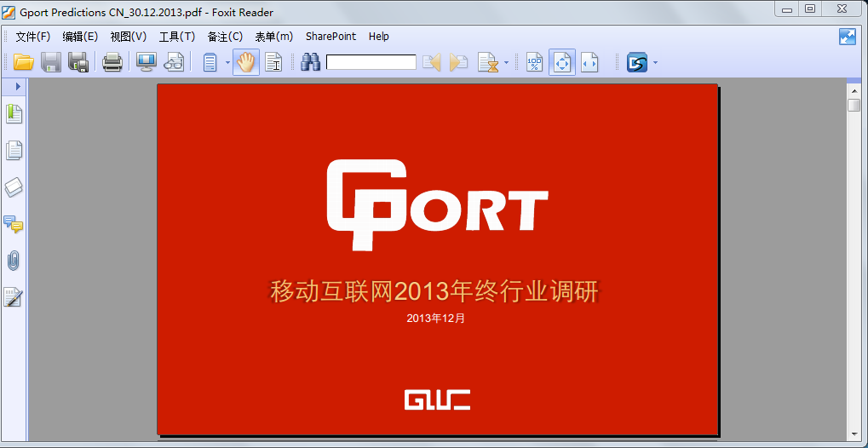This screenshot has height=448, width=868.
Task: Click the search text field
Action: click(371, 62)
